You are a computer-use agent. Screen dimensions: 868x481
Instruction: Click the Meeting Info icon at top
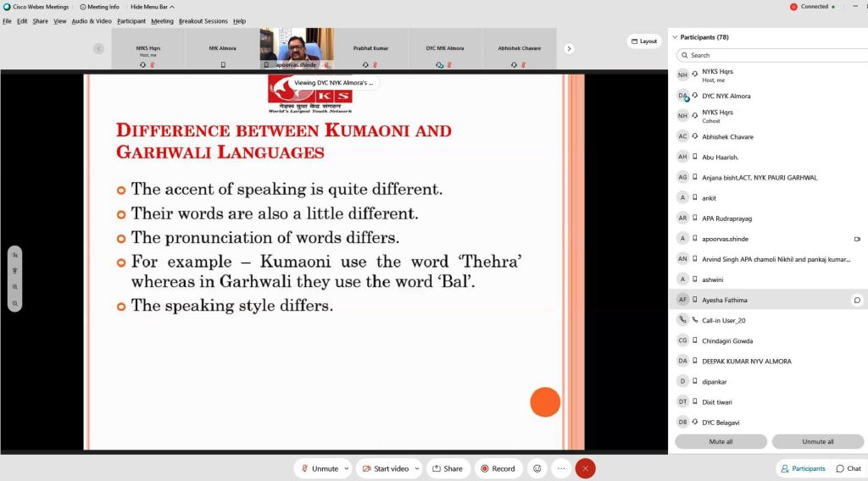[x=83, y=7]
